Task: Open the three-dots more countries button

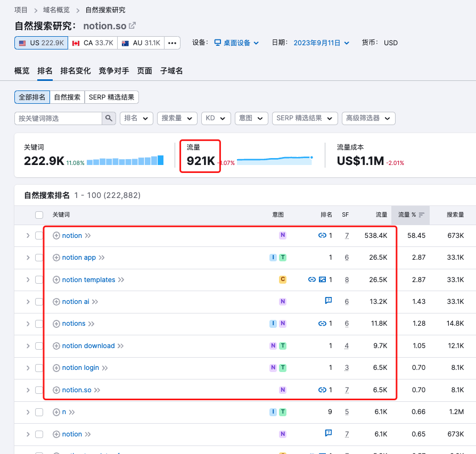Action: pyautogui.click(x=172, y=43)
